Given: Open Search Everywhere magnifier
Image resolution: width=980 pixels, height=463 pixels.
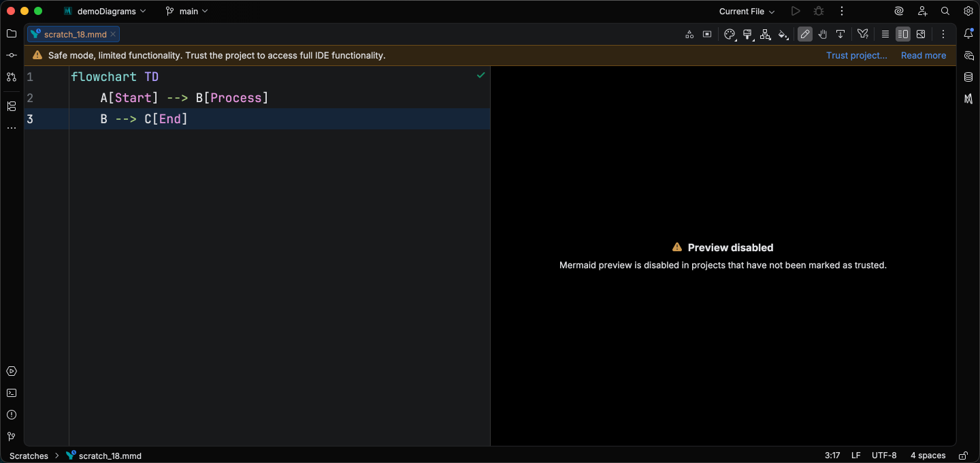Looking at the screenshot, I should click(x=945, y=11).
